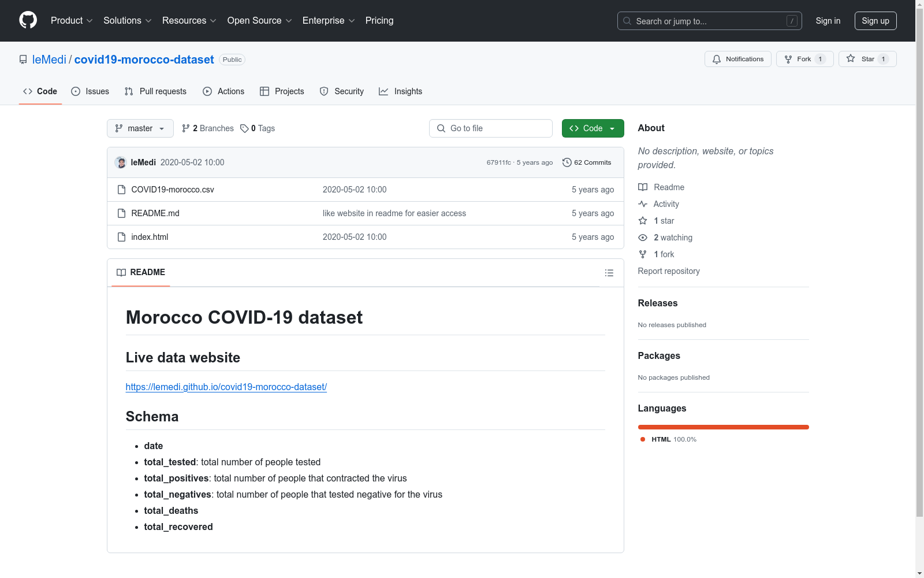The image size is (924, 578).
Task: Click the Sign in link
Action: [828, 21]
